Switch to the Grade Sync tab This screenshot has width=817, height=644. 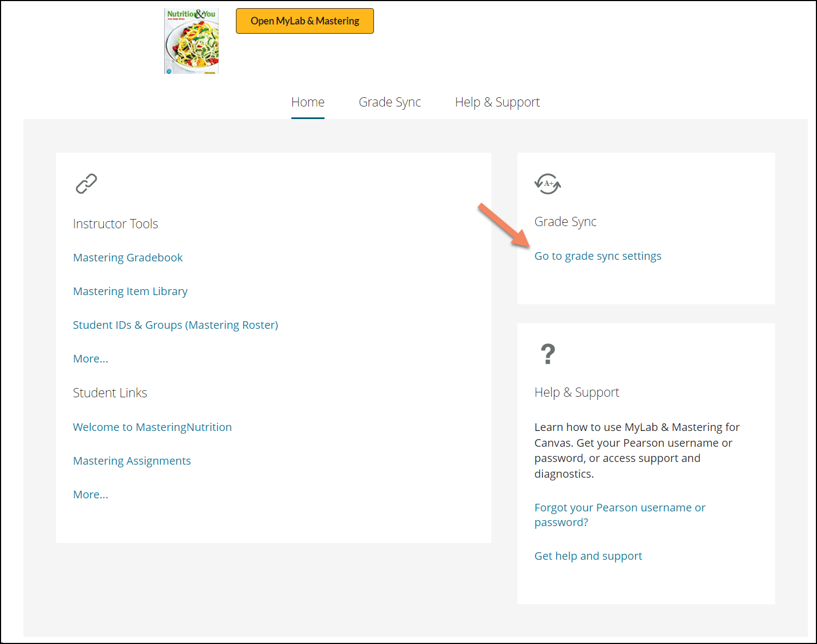[x=390, y=102]
